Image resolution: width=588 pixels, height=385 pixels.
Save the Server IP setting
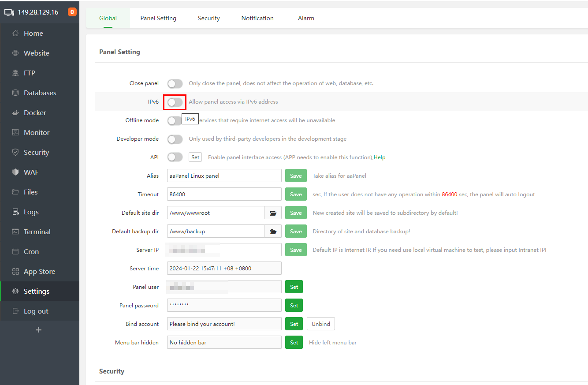(296, 250)
